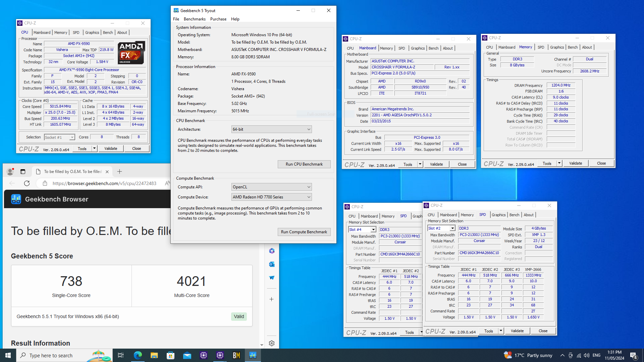Viewport: 644px width, 362px height.
Task: Click the Valid badge on Geekbench result
Action: tap(239, 316)
